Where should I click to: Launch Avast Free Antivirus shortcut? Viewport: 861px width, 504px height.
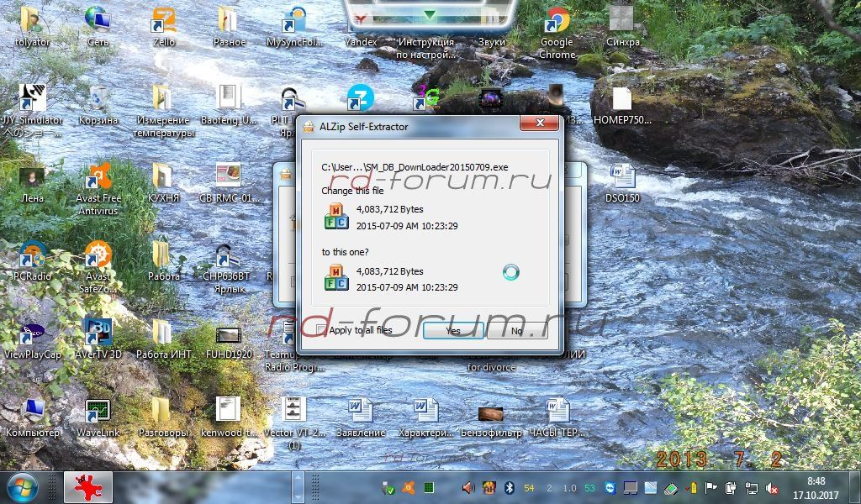98,180
